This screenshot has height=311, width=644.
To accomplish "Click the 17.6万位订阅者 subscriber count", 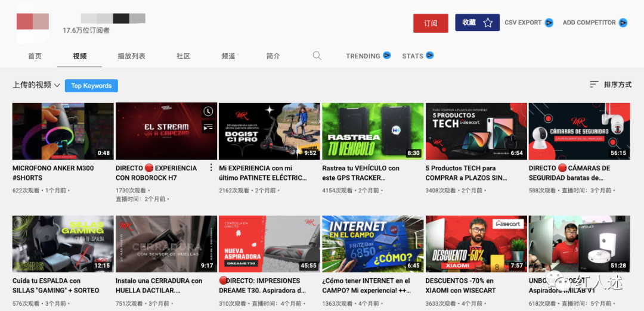I will point(86,30).
